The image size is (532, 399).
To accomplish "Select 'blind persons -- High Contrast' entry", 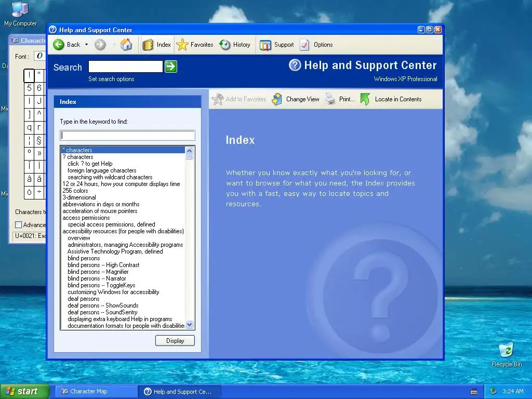I will (123, 265).
